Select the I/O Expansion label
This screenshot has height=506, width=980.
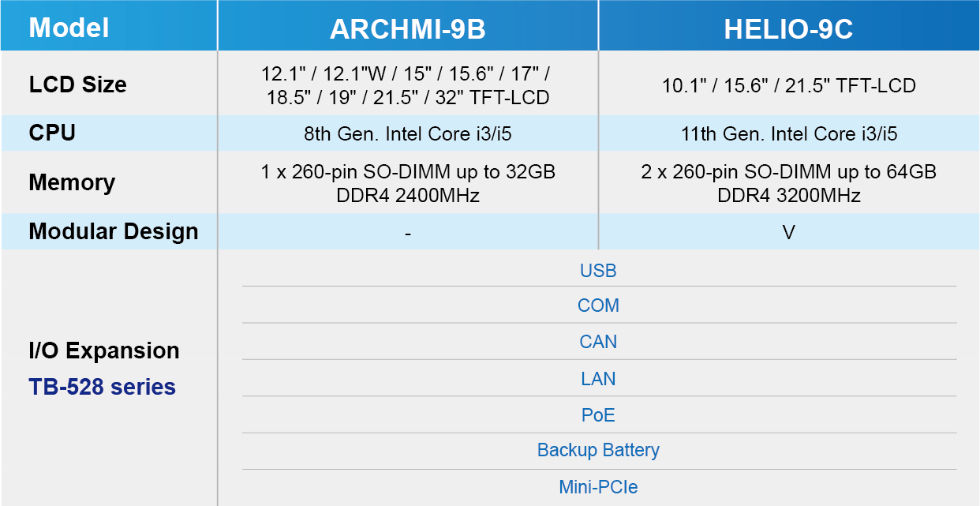click(x=104, y=350)
